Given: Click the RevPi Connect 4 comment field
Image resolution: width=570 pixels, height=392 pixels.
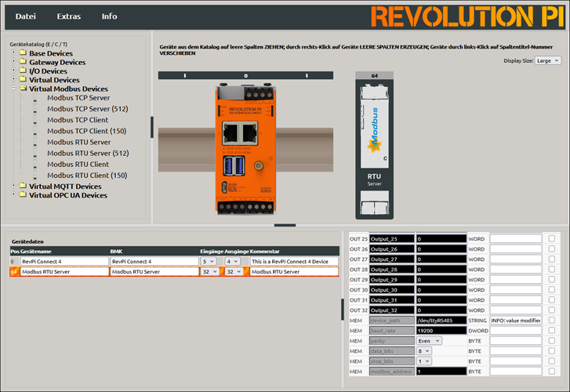Looking at the screenshot, I should pyautogui.click(x=294, y=261).
